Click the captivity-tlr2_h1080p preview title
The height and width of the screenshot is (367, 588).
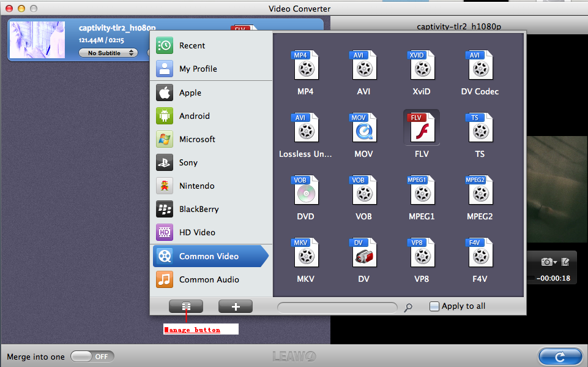pyautogui.click(x=459, y=26)
